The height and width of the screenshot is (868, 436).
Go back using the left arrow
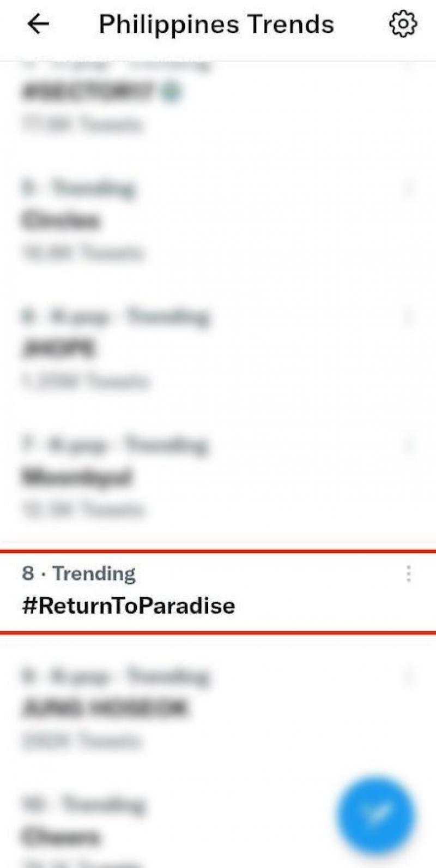tap(38, 24)
